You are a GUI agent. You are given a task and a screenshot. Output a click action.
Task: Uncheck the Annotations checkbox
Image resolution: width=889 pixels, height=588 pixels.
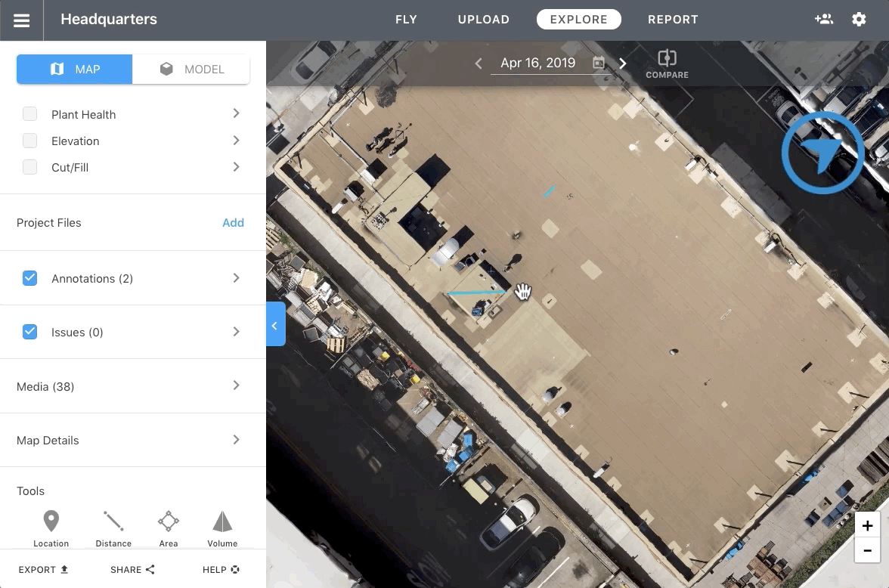click(x=30, y=278)
